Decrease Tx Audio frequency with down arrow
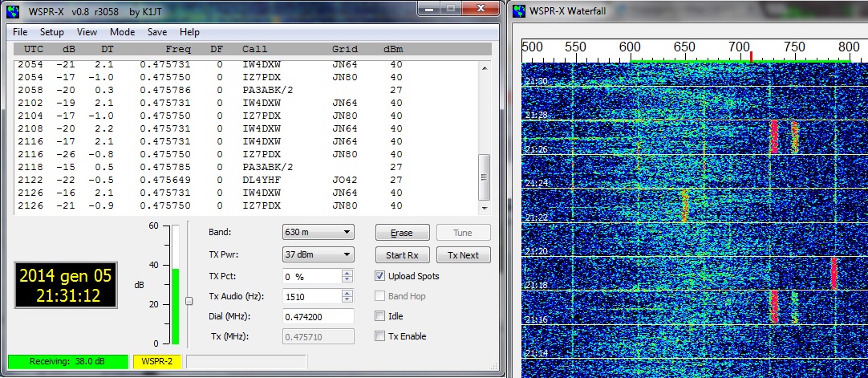868x378 pixels. coord(347,299)
